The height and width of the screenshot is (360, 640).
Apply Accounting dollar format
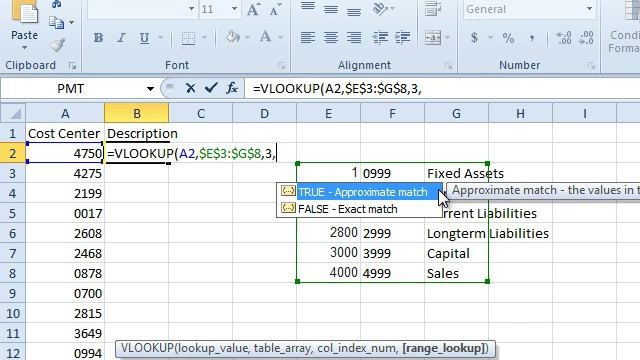[474, 38]
